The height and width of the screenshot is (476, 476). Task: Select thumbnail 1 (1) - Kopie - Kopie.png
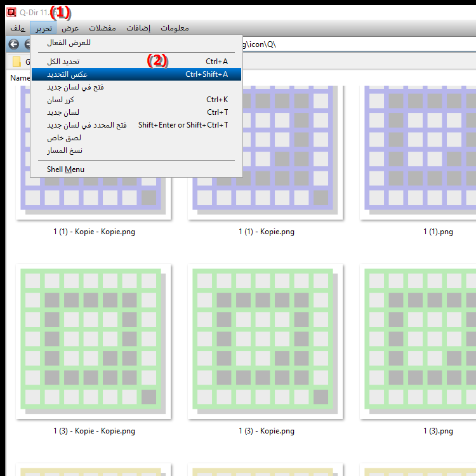click(x=93, y=198)
